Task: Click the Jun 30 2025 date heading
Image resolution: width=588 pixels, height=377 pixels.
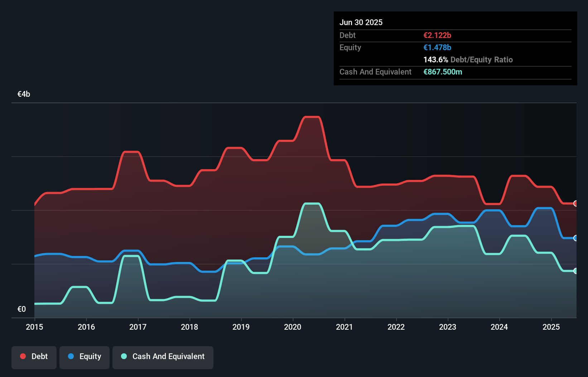Action: tap(361, 22)
